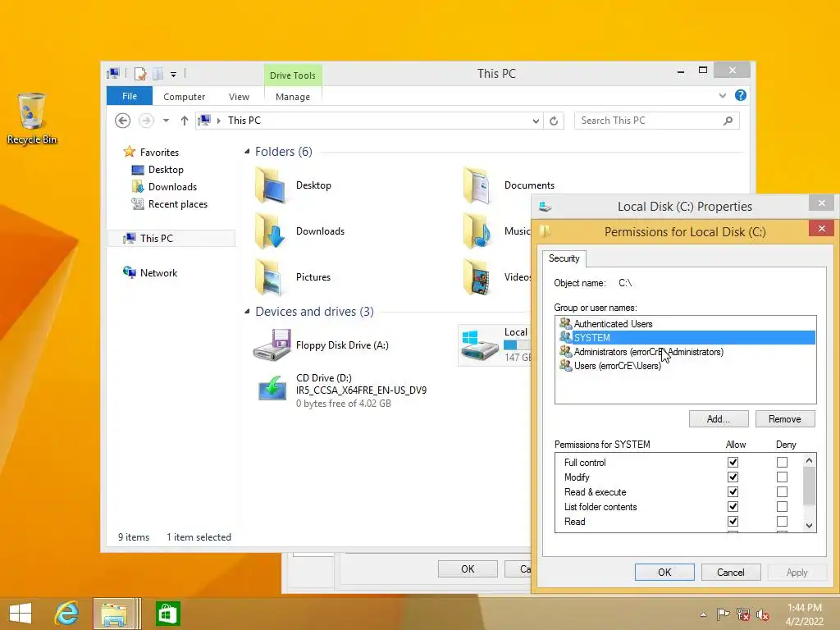Select SYSTEM in the group list
The image size is (840, 630).
click(685, 337)
